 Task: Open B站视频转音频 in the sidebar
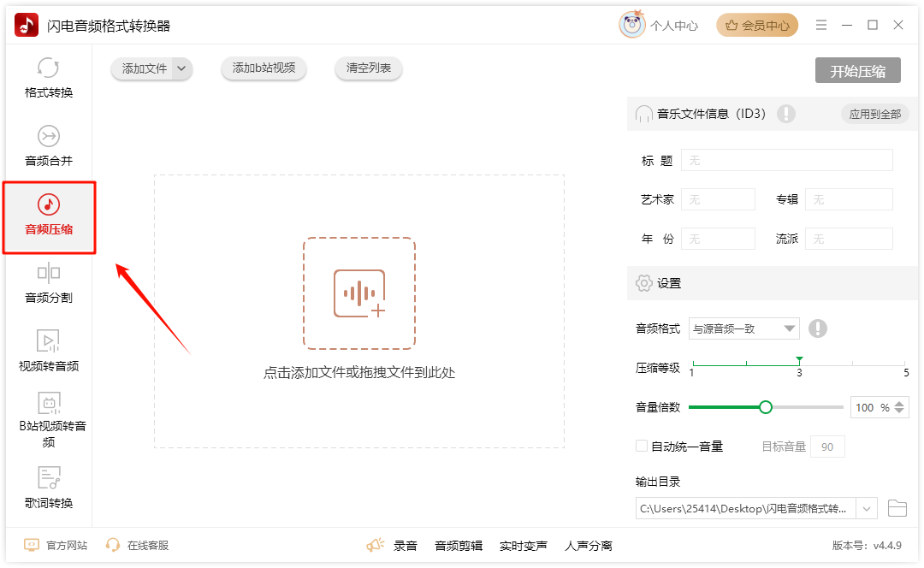(50, 419)
